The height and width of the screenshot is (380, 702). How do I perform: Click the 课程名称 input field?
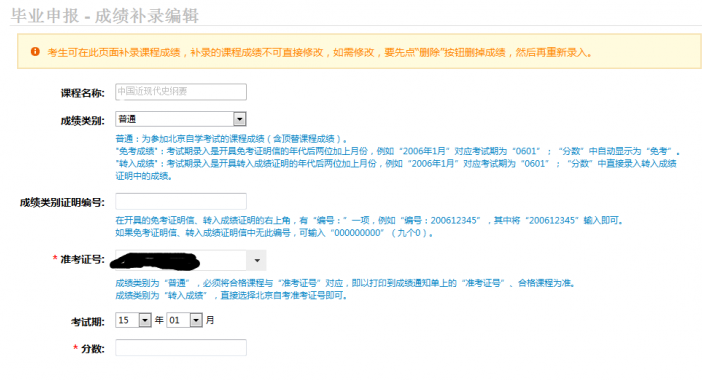181,92
